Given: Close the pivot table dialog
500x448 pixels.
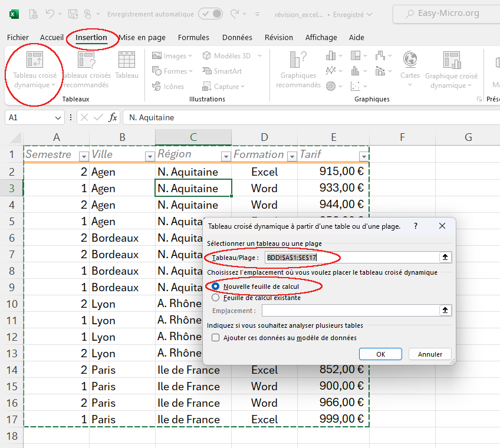Looking at the screenshot, I should point(442,226).
